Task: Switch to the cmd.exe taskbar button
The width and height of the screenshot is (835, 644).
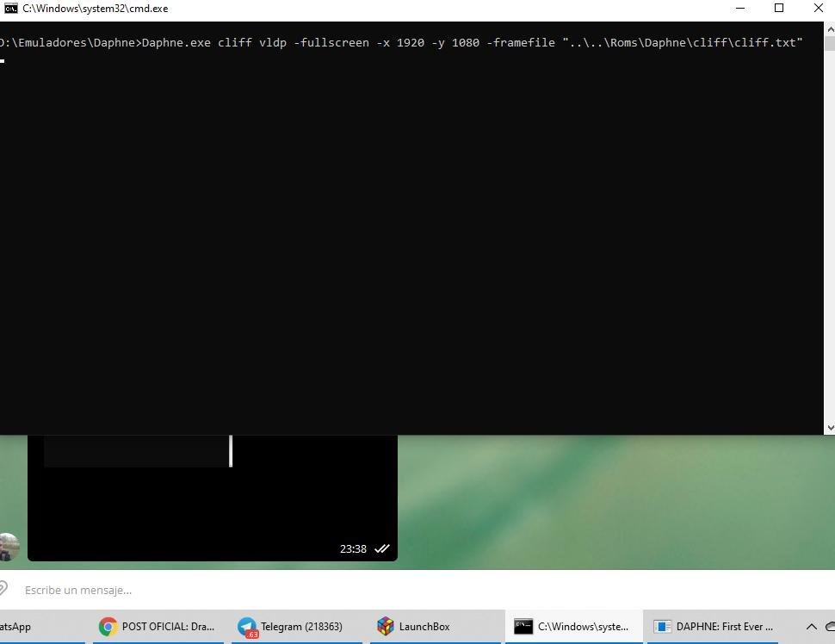Action: click(573, 627)
